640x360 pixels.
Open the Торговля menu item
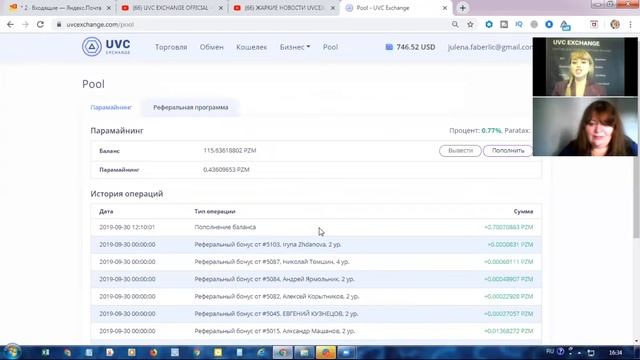point(171,47)
